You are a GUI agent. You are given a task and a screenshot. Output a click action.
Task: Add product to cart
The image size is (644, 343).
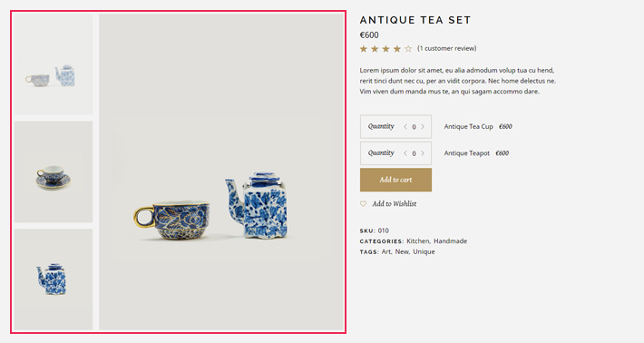[x=395, y=180]
